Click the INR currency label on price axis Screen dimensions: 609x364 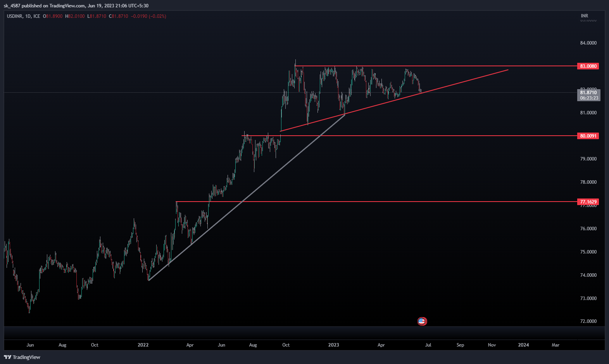click(x=584, y=16)
